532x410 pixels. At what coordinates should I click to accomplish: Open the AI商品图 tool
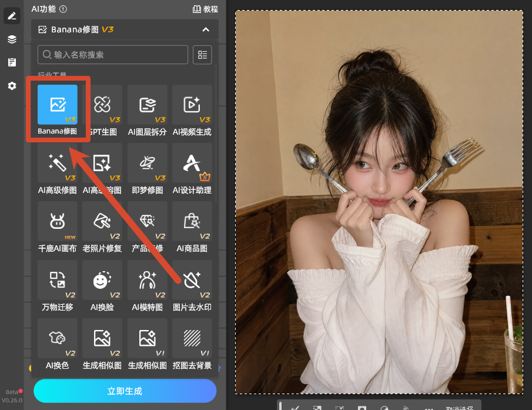click(192, 221)
